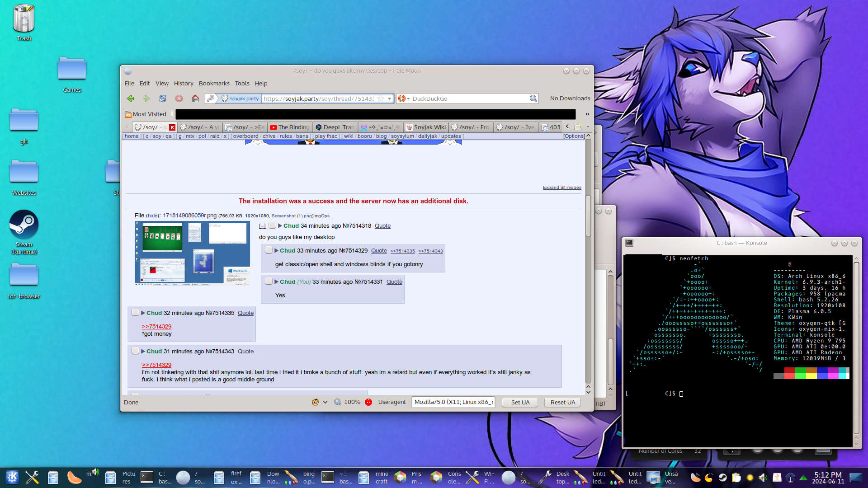Switch to the Soyjak Wiki tab
The image size is (868, 488).
pos(426,127)
